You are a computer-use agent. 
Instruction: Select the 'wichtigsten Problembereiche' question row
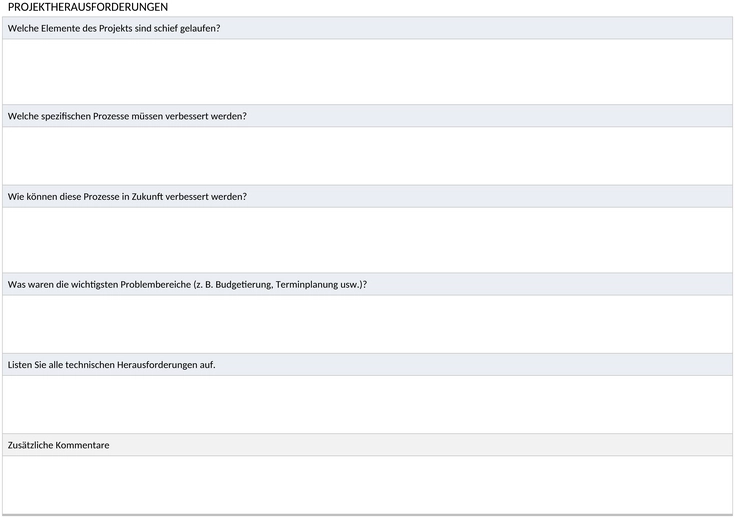368,284
